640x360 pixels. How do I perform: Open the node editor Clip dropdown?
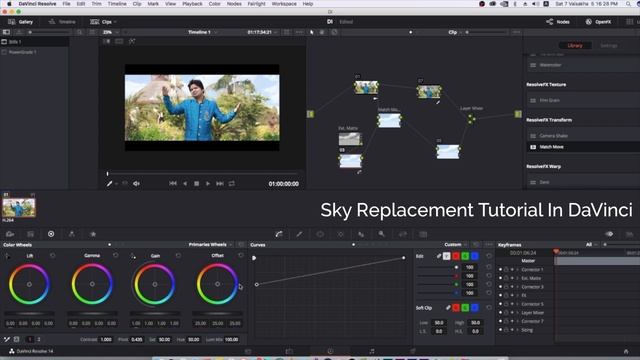(460, 32)
